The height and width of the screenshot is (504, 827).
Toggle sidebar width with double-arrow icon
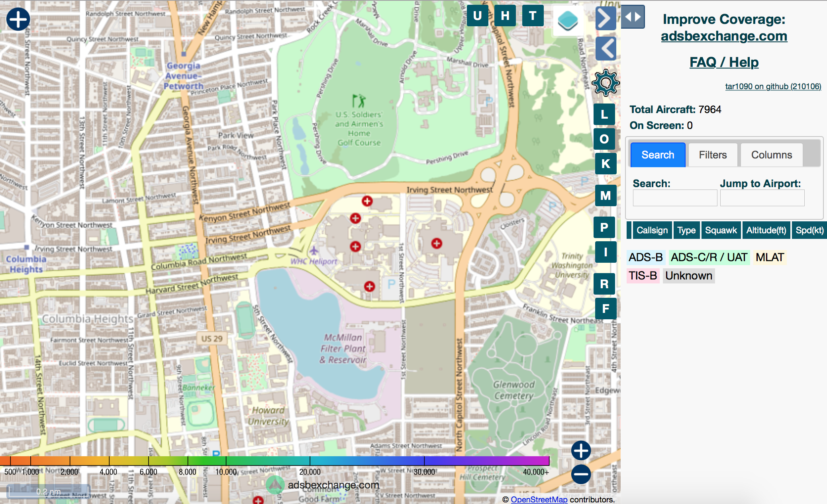click(x=633, y=17)
